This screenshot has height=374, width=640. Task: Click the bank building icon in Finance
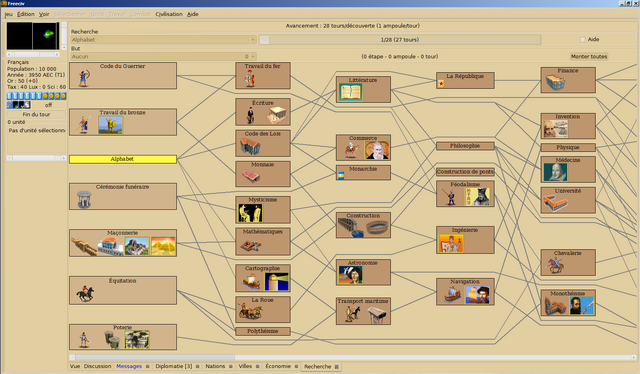tap(556, 83)
